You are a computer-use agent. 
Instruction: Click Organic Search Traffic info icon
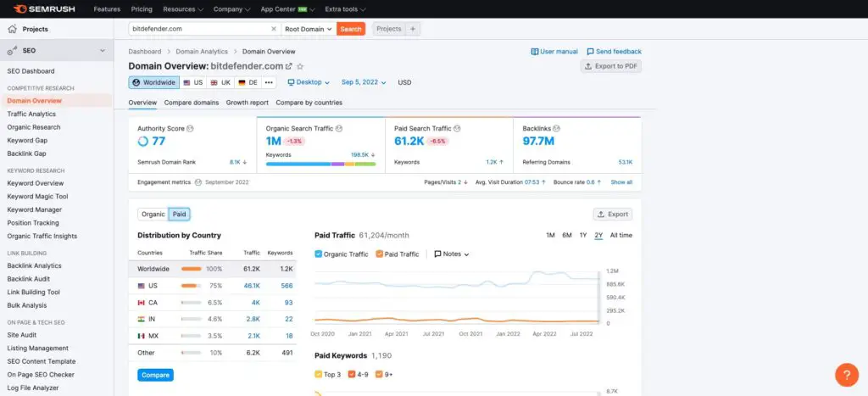click(339, 129)
